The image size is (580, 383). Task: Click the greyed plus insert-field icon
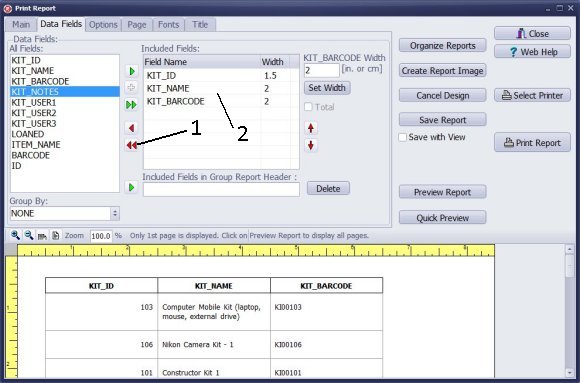point(131,87)
